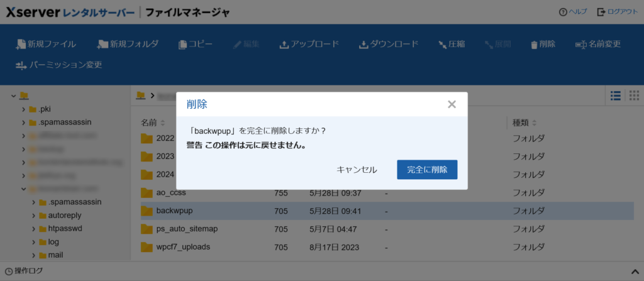Switch to grid view icon
This screenshot has height=281, width=644.
(x=634, y=96)
